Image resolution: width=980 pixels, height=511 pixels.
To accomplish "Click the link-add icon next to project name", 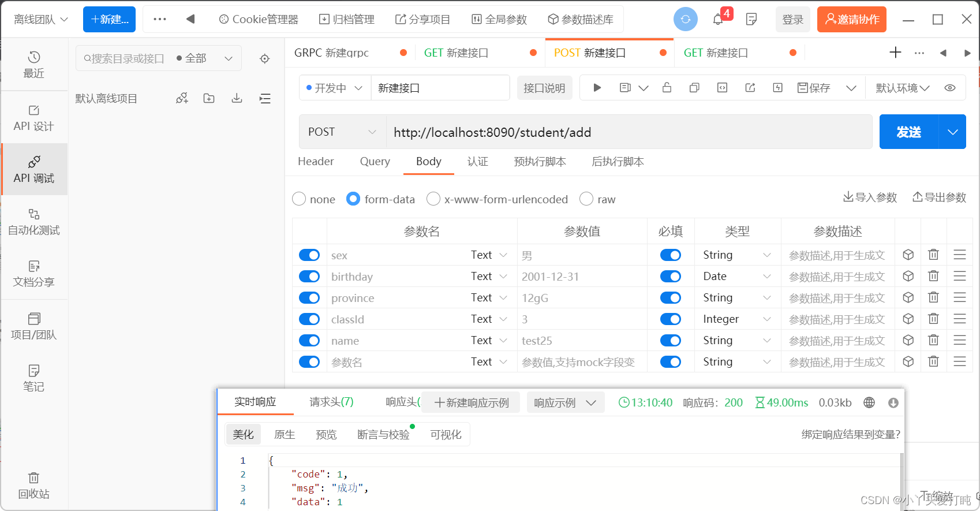I will pos(182,99).
